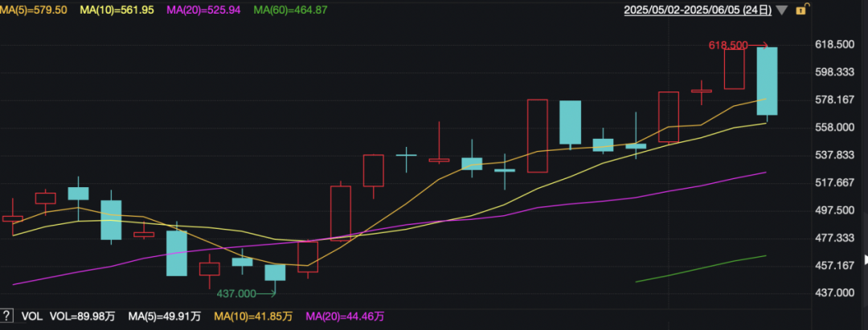The height and width of the screenshot is (330, 868).
Task: Click the magenta volume MA(20)=44.46万 label
Action: pyautogui.click(x=346, y=316)
